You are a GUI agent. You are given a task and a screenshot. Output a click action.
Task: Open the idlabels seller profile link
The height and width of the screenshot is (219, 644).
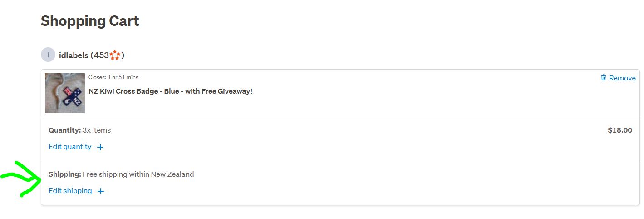(74, 55)
